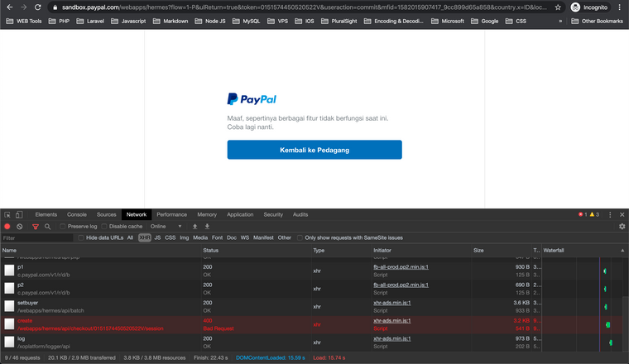Open the Chrome three-dot menu
629x364 pixels.
coord(619,7)
